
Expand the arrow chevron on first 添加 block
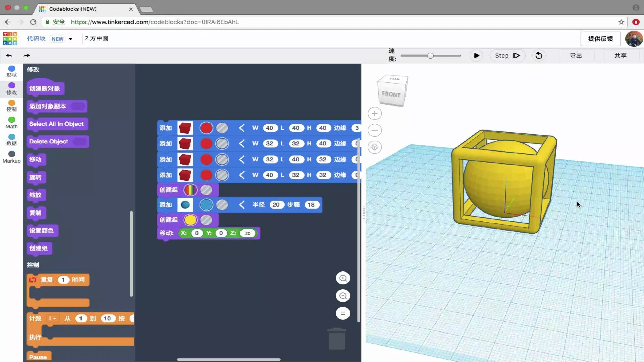click(x=241, y=128)
